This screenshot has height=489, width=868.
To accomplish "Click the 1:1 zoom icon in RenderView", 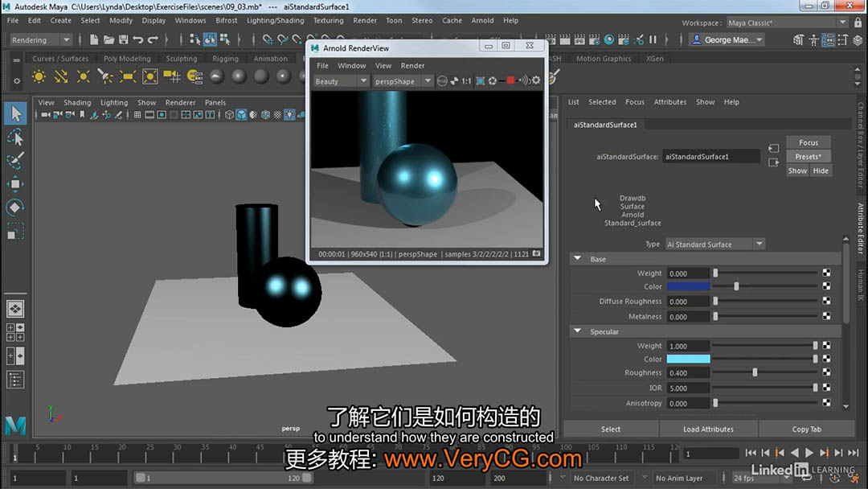I will coord(466,81).
